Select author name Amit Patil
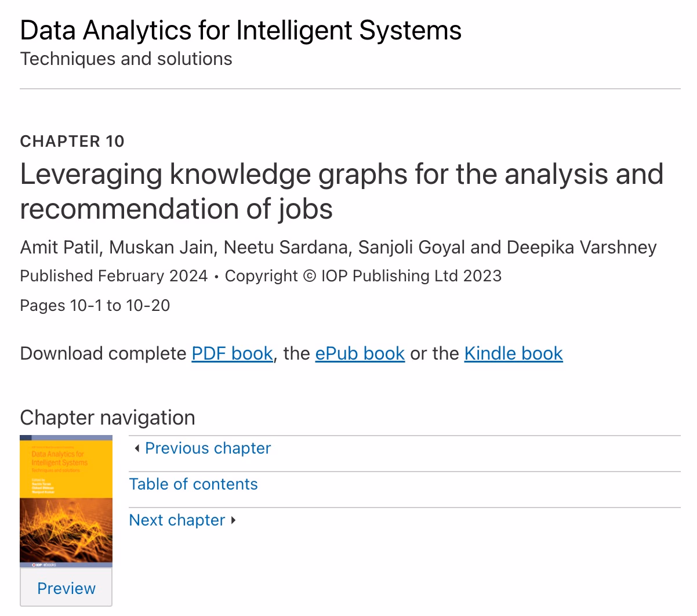The image size is (697, 616). click(61, 247)
